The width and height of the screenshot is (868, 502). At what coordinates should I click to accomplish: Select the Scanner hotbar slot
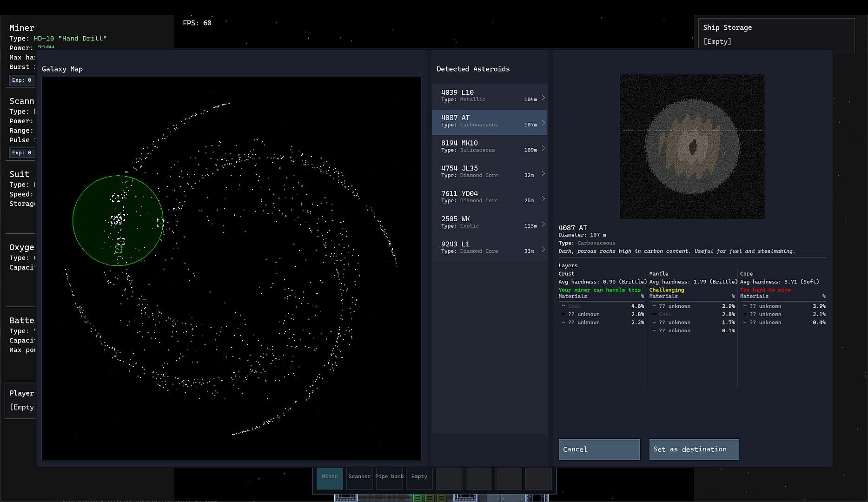(x=359, y=478)
